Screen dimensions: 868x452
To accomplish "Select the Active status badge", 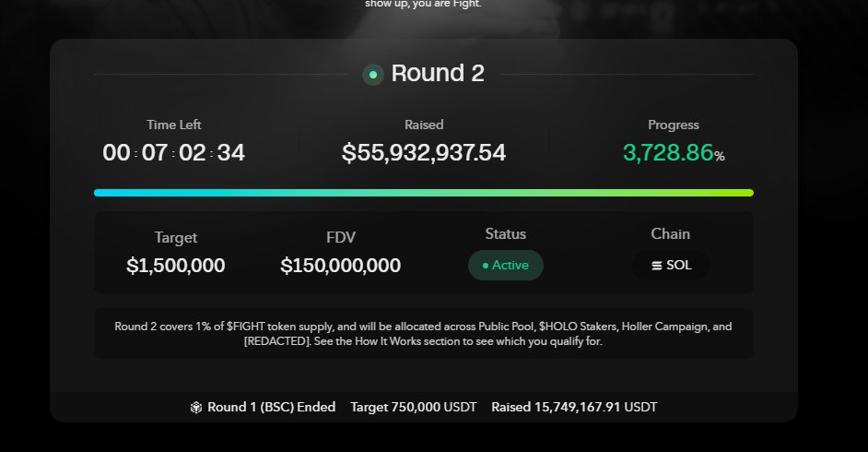I will [x=506, y=266].
